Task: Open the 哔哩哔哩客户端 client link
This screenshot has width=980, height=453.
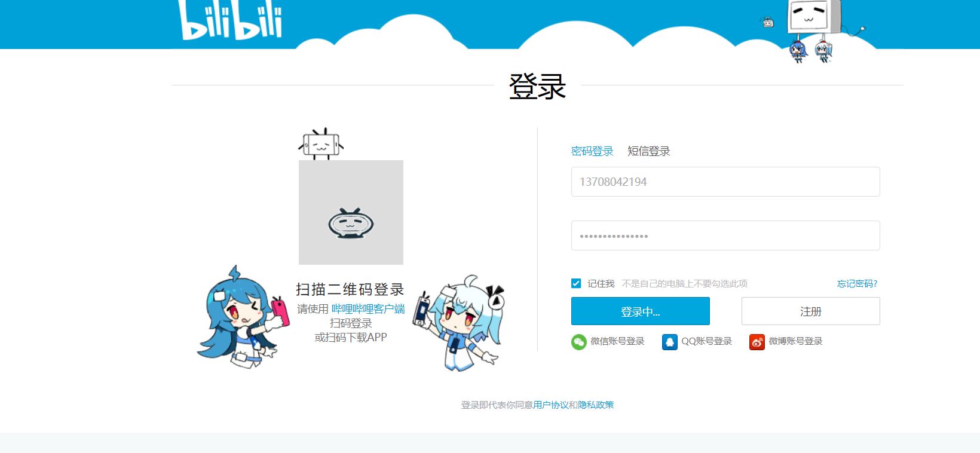Action: point(368,309)
